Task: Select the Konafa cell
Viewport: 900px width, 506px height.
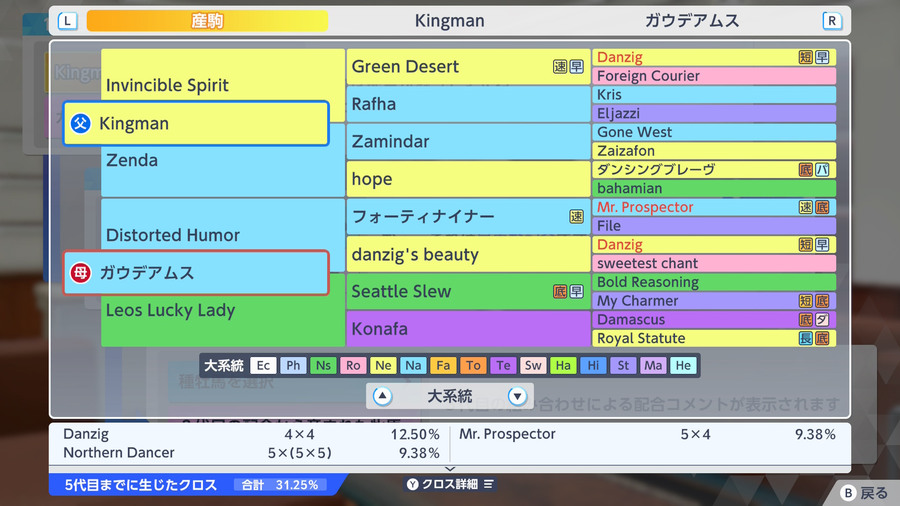Action: pyautogui.click(x=468, y=329)
